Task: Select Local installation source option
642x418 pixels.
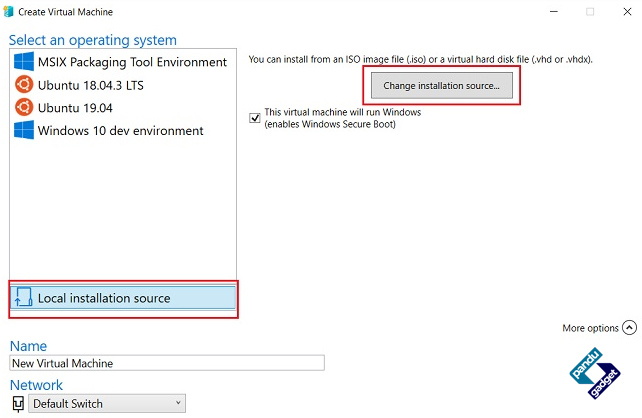Action: (x=123, y=298)
